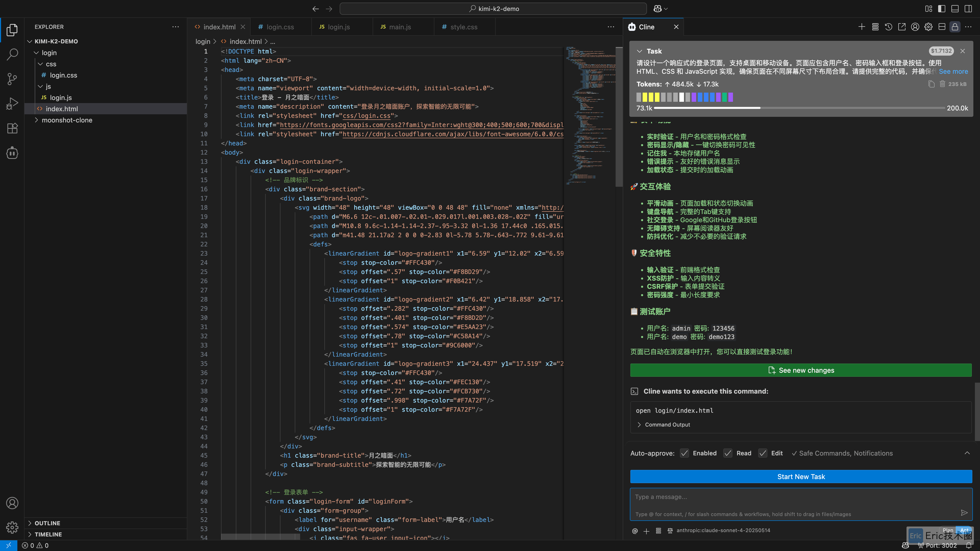Collapse the login folder
Screen dimensions: 980x551
tap(36, 53)
